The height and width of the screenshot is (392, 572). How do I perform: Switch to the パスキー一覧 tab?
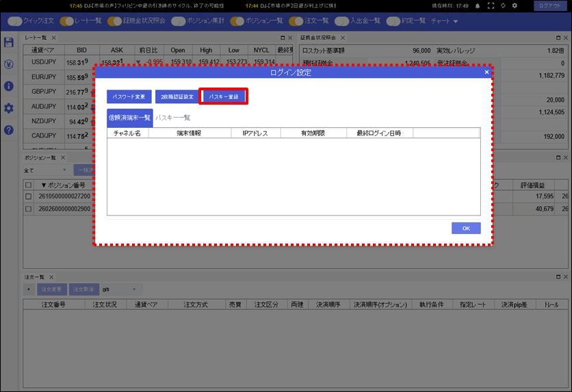(173, 118)
